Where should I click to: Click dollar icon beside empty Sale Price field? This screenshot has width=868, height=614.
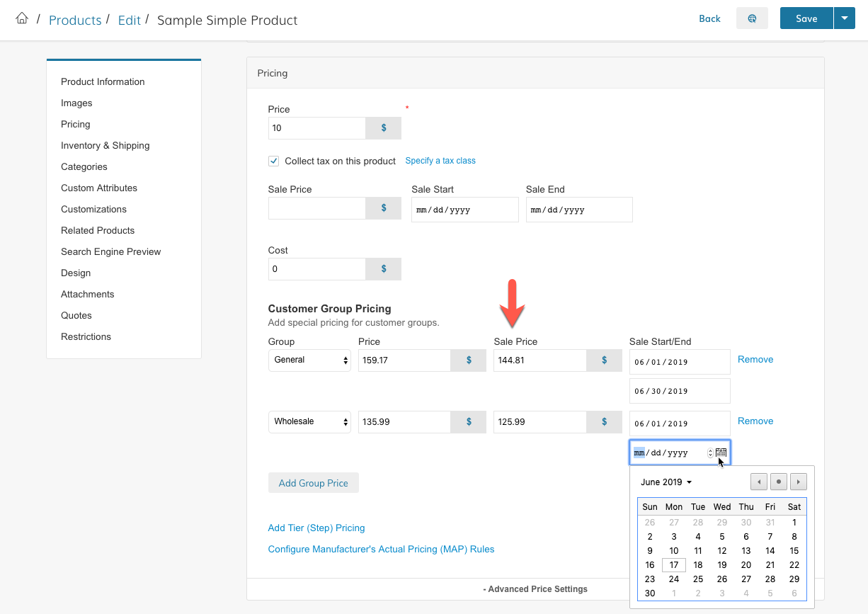click(x=384, y=208)
